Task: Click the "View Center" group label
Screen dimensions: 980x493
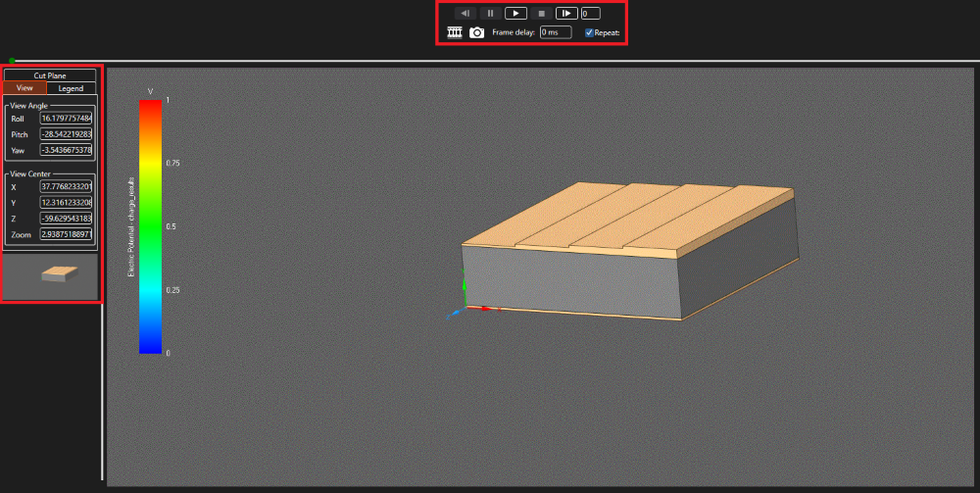Action: 30,173
